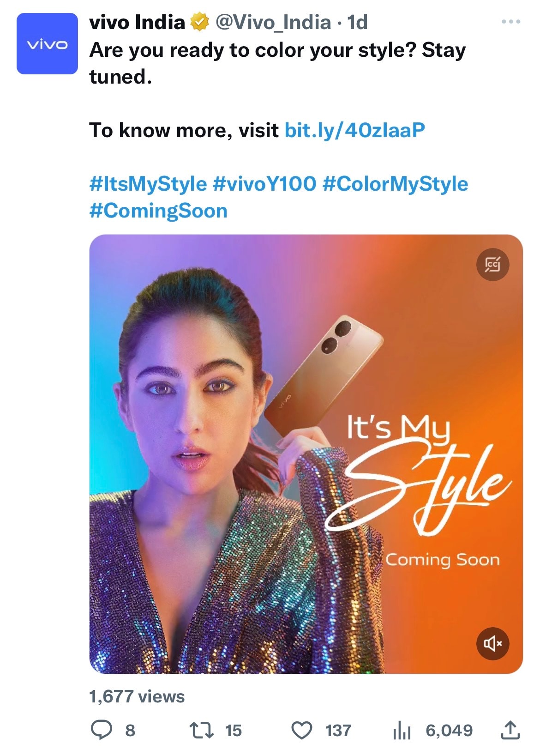Viewport: 540px width, 756px height.
Task: Open the vivo profile avatar
Action: click(x=47, y=44)
